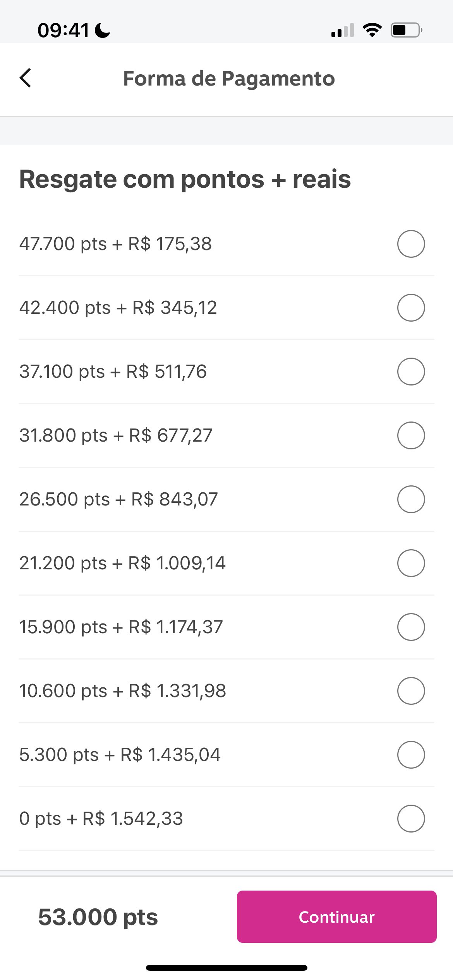Select 47.700 pts + R$ 175,38 radio option
Screen dimensions: 453x980
[411, 244]
